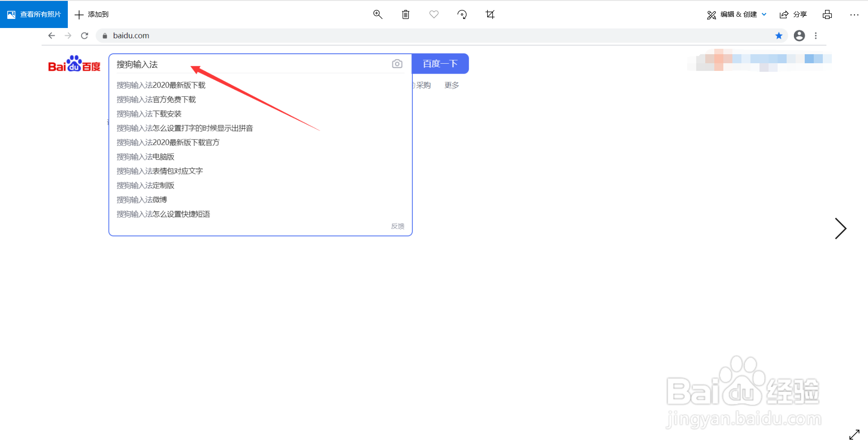Toggle fullscreen with the expand arrows icon
Image resolution: width=868 pixels, height=448 pixels.
click(x=854, y=434)
